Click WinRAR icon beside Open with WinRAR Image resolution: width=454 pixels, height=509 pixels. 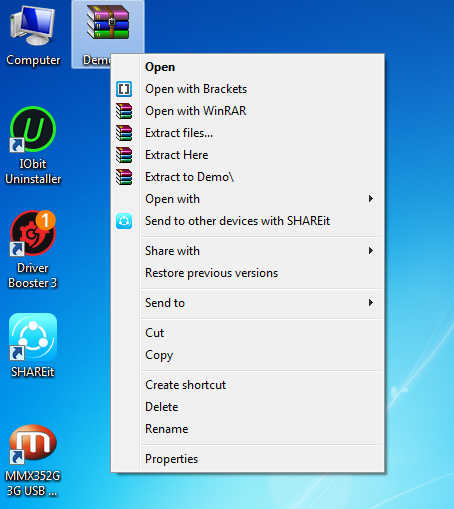pyautogui.click(x=124, y=111)
